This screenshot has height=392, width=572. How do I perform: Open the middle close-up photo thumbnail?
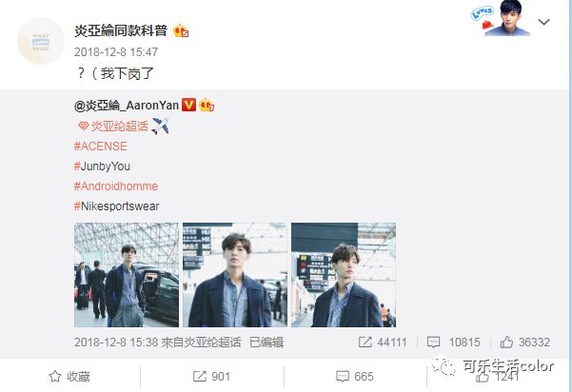[235, 275]
